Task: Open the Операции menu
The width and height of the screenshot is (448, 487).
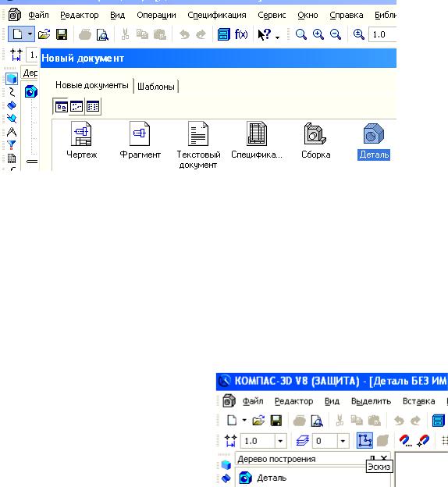Action: [156, 15]
